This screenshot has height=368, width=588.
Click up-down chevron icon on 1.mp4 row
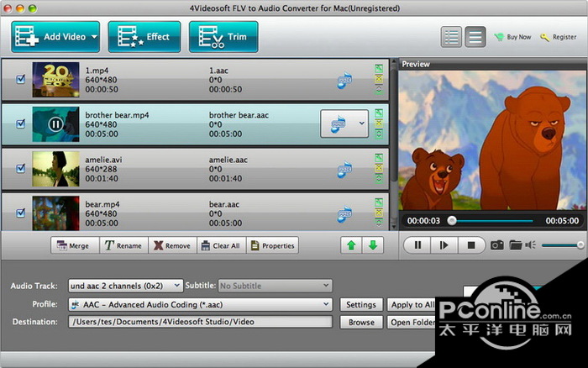379,90
